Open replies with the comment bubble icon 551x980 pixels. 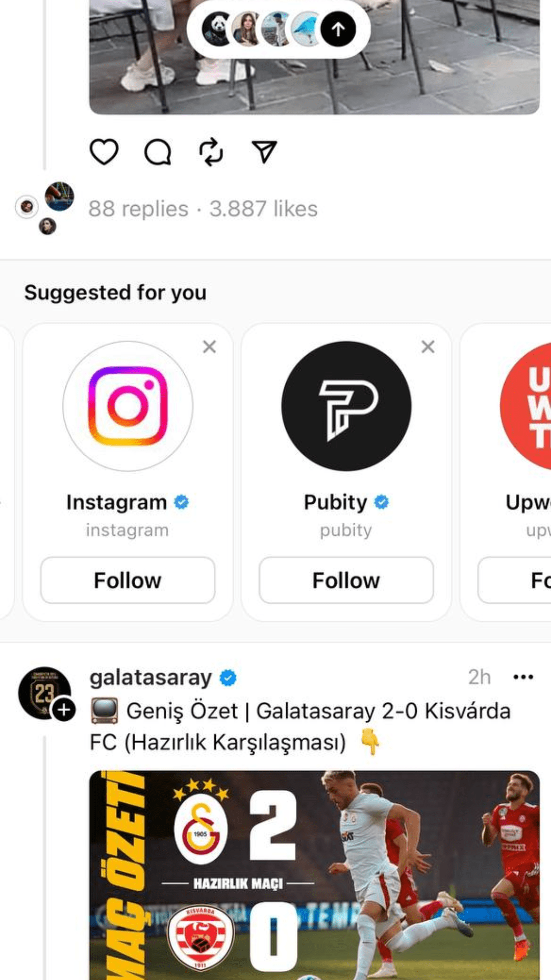158,152
